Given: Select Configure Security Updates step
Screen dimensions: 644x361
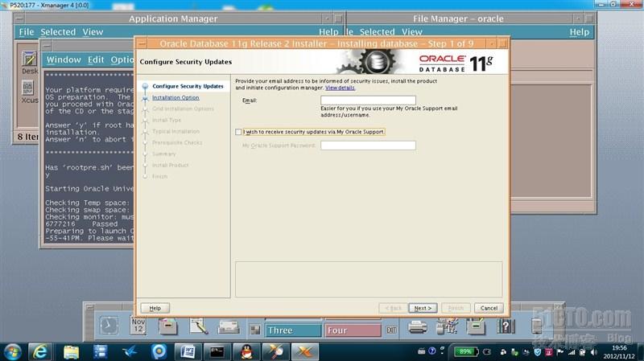Looking at the screenshot, I should (188, 86).
